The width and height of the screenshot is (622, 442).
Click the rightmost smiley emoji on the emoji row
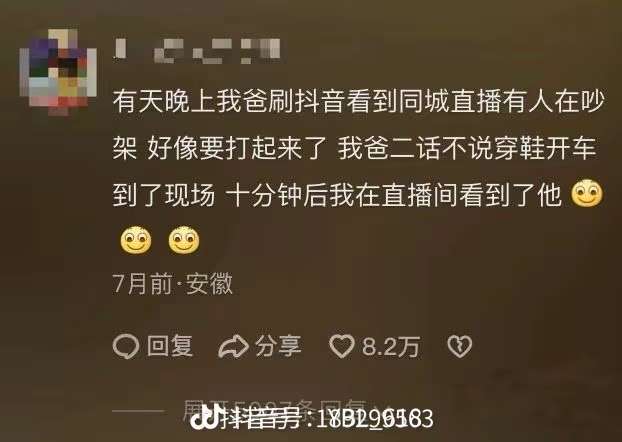click(x=184, y=240)
